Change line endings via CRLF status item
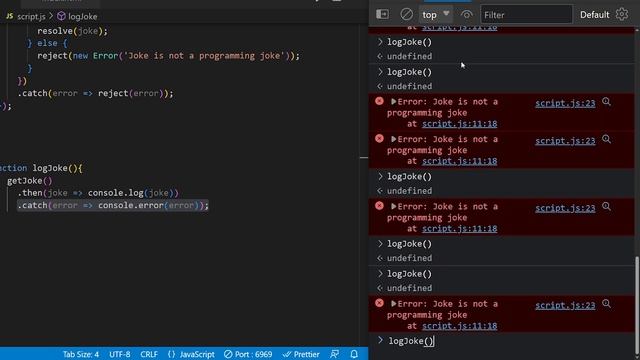This screenshot has width=640, height=360. point(149,354)
